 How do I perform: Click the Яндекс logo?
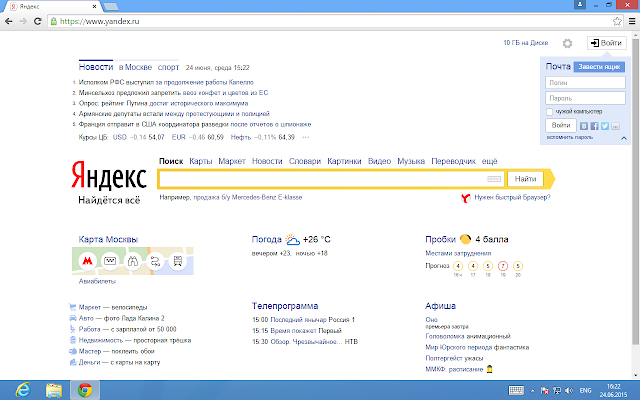[x=109, y=176]
